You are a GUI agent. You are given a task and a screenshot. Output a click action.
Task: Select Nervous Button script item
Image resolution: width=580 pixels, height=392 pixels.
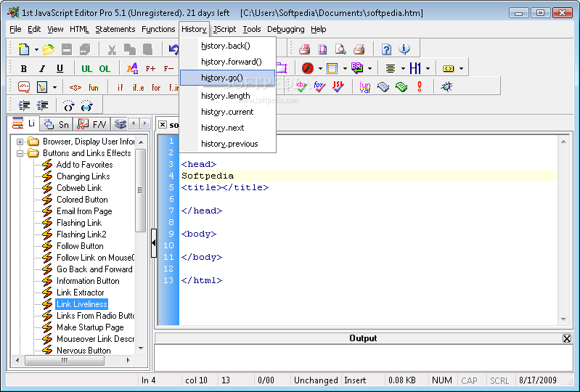(83, 350)
